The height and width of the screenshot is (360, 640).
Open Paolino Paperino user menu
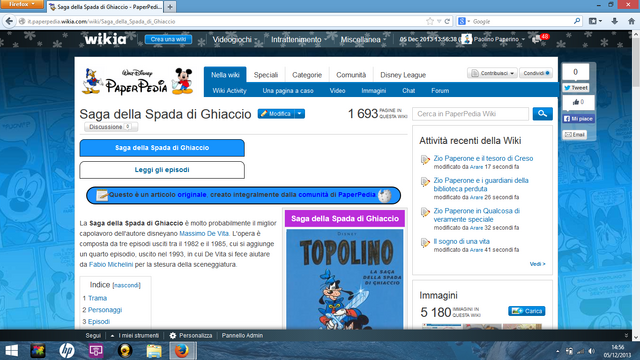493,39
